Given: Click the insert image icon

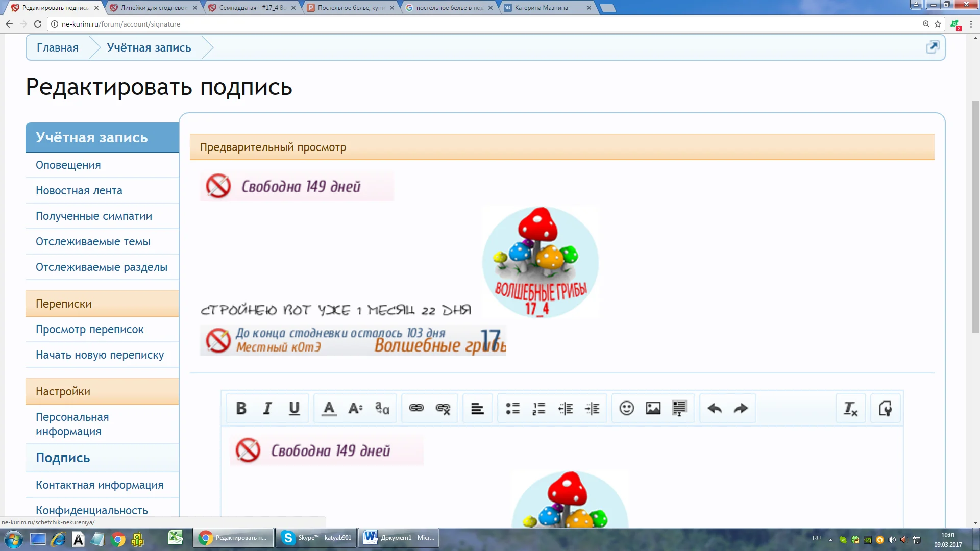Looking at the screenshot, I should tap(653, 409).
